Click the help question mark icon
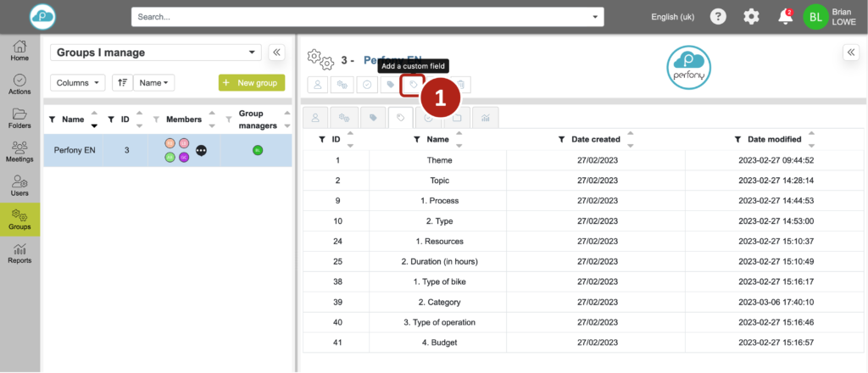The image size is (868, 373). (x=718, y=17)
